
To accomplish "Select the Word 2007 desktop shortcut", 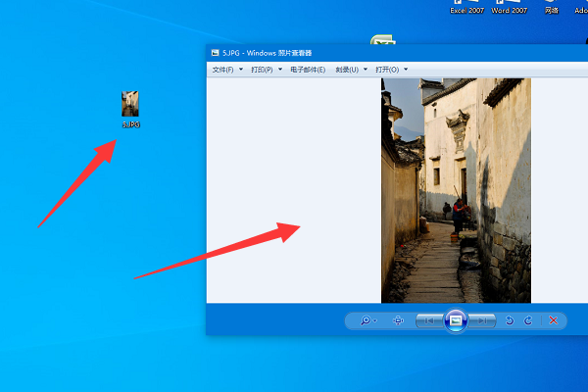I will click(x=510, y=8).
